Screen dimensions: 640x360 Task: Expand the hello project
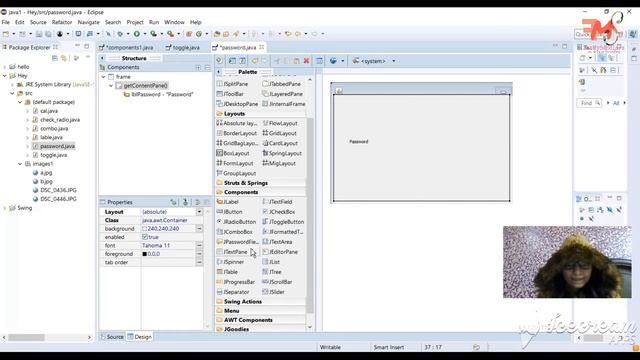(4, 67)
